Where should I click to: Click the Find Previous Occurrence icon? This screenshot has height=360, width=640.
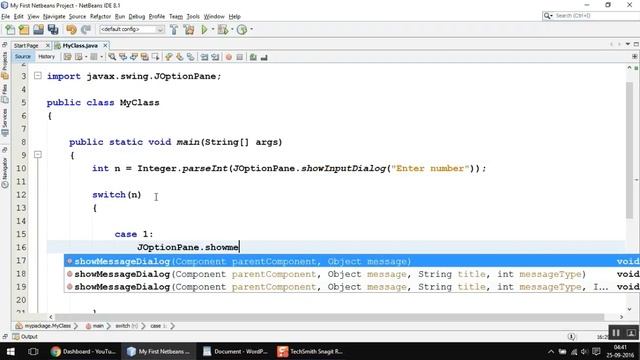pyautogui.click(x=122, y=57)
